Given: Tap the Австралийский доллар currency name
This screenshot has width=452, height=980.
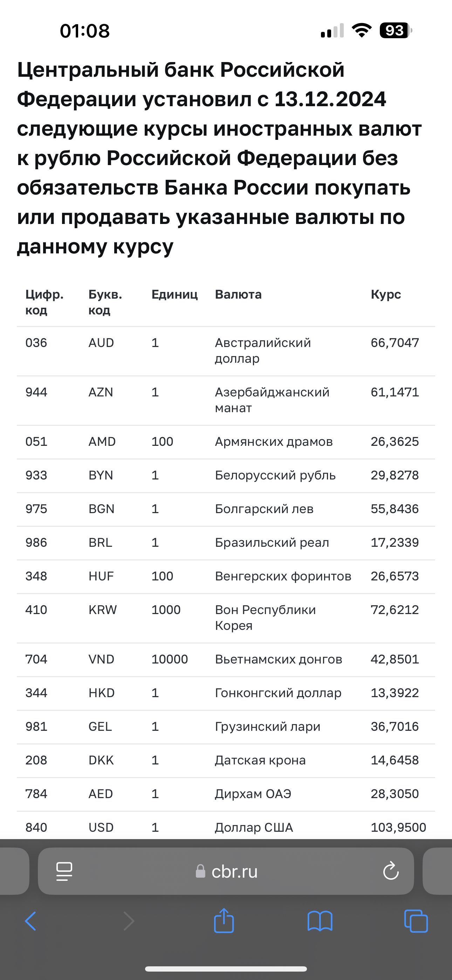Looking at the screenshot, I should click(x=262, y=351).
